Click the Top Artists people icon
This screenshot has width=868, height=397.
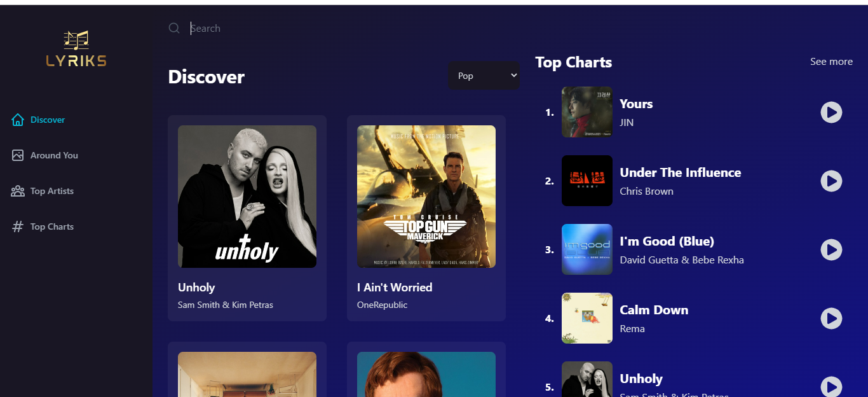coord(18,191)
